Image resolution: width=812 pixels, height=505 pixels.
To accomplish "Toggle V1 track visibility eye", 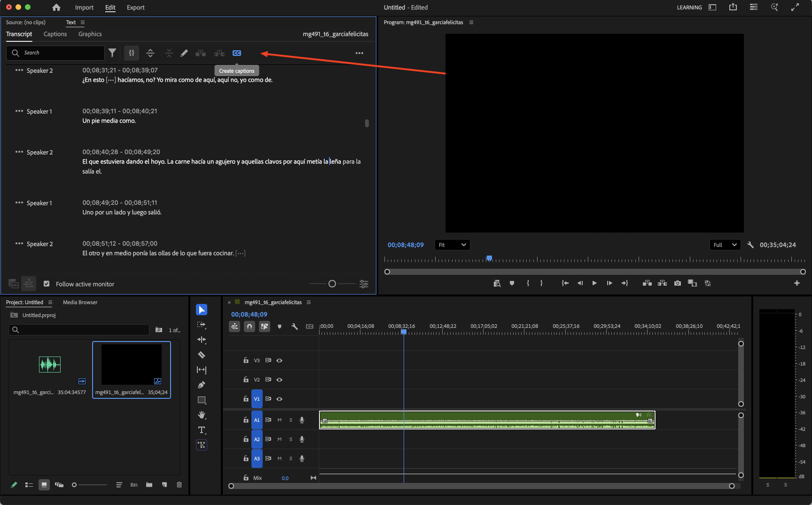I will [280, 399].
